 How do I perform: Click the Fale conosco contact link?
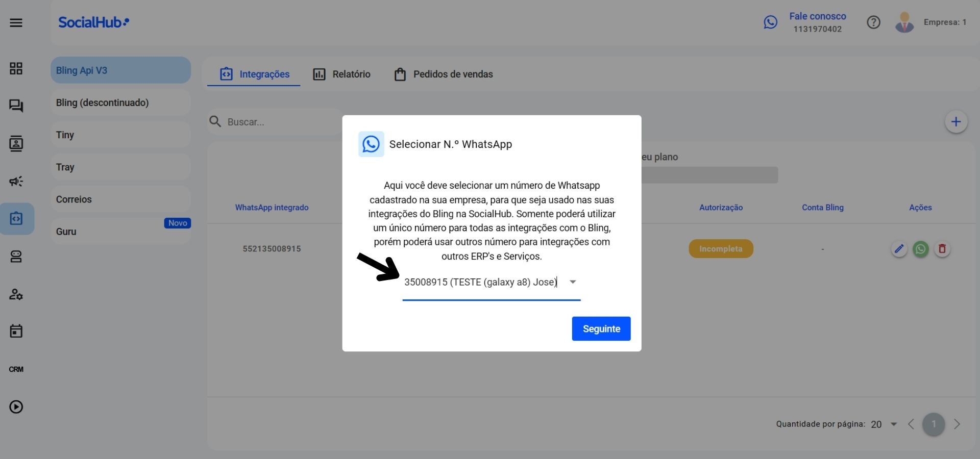point(817,16)
